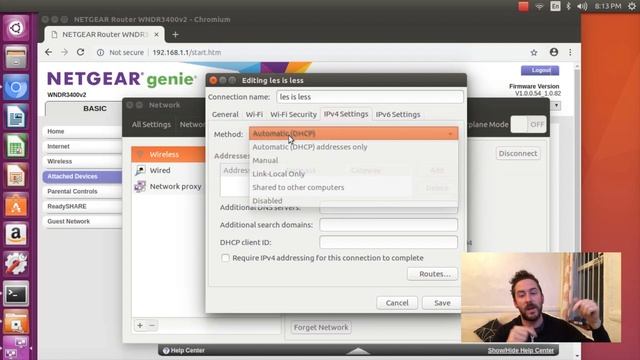Click Logout button on router page
The height and width of the screenshot is (360, 640).
click(540, 70)
